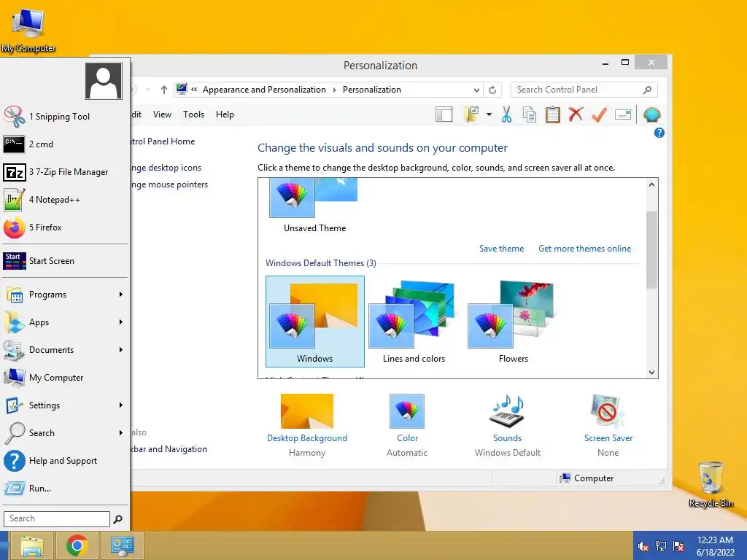This screenshot has height=560, width=747.
Task: Open Chrome from the taskbar
Action: click(x=77, y=545)
